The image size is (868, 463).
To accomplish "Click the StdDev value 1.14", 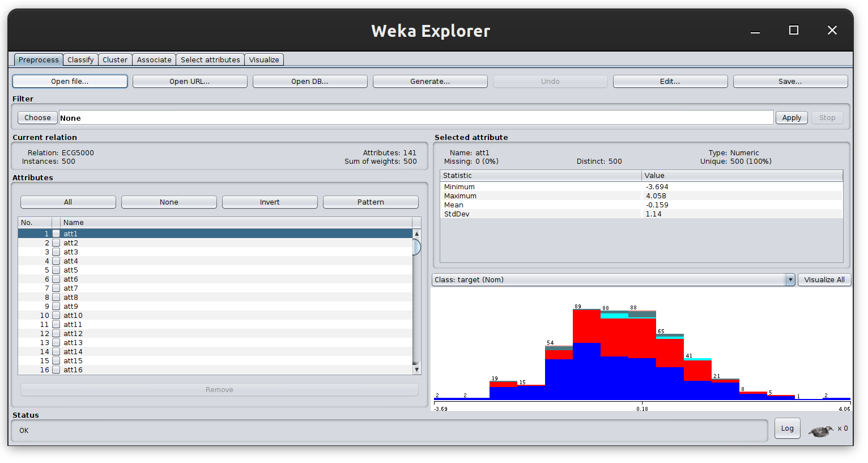I will pos(654,214).
